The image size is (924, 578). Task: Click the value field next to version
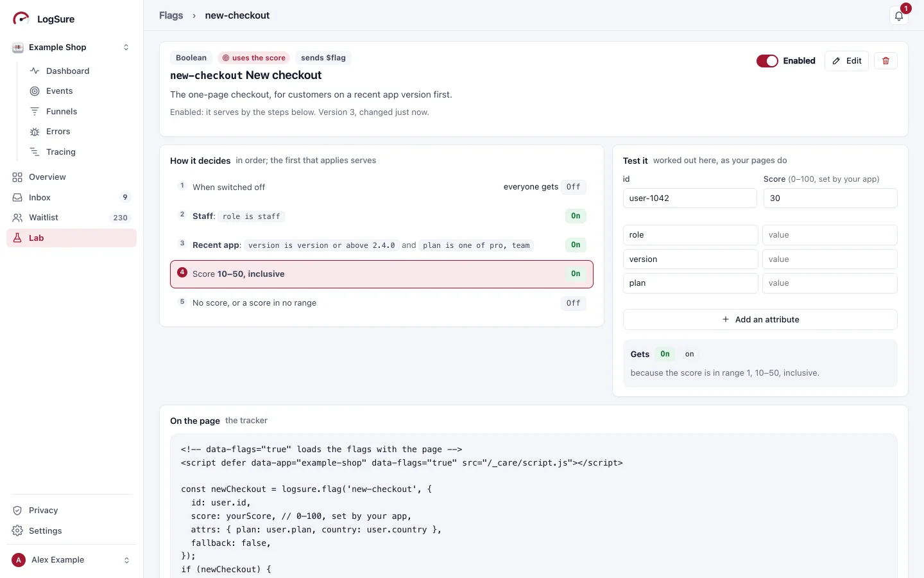tap(830, 259)
